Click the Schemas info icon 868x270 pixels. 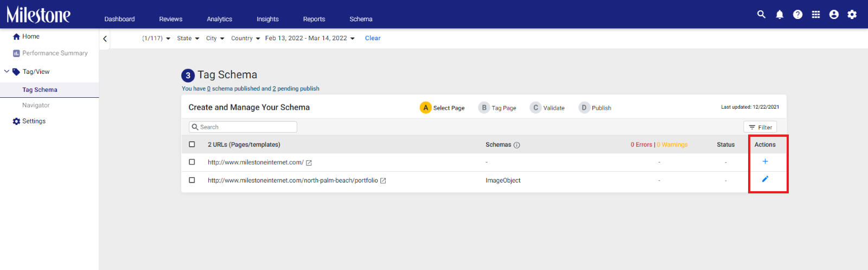(516, 145)
